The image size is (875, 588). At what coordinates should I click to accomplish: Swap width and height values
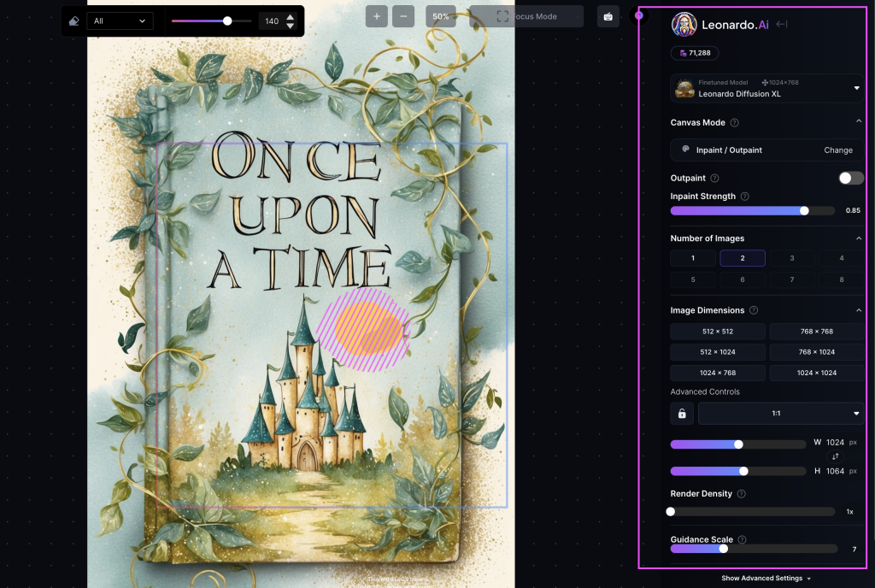coord(837,457)
